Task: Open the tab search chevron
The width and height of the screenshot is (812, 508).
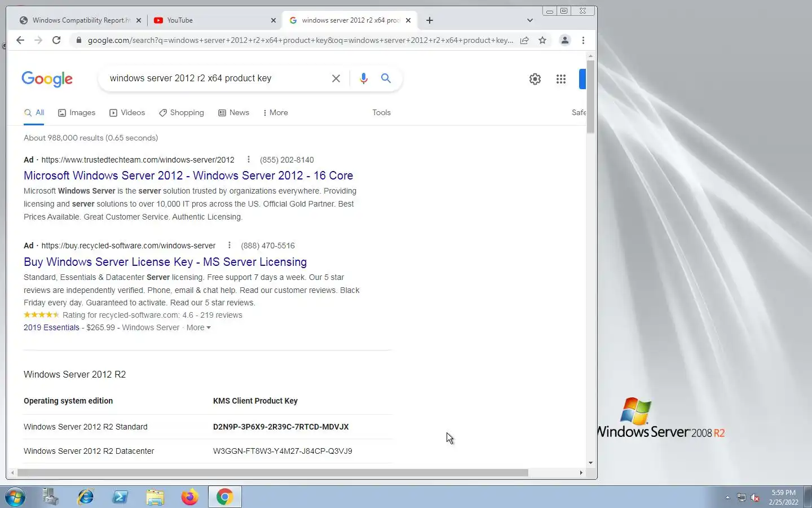Action: point(529,20)
